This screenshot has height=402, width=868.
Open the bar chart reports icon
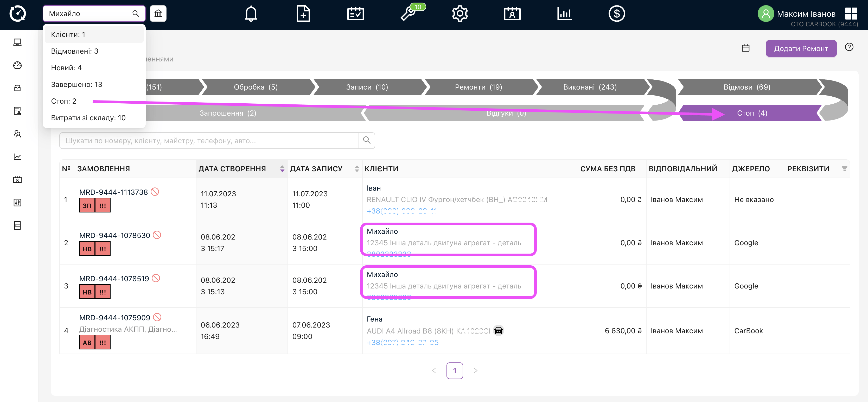pos(564,14)
